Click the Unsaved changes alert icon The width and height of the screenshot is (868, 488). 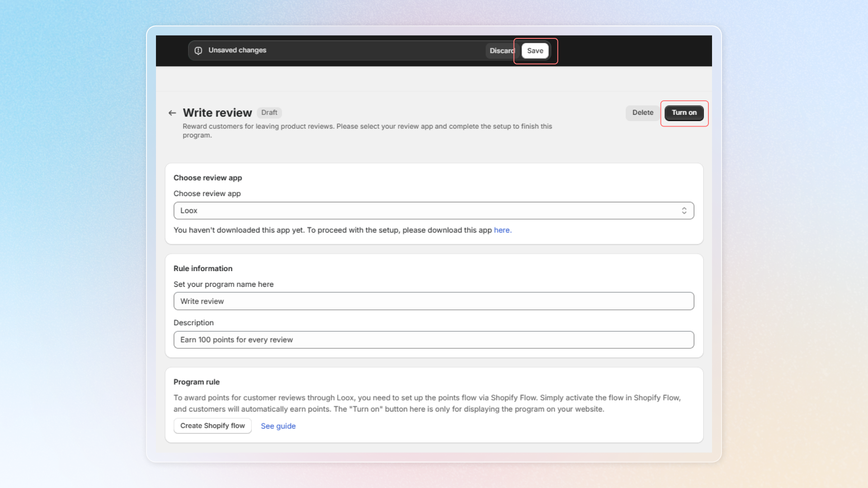click(198, 51)
